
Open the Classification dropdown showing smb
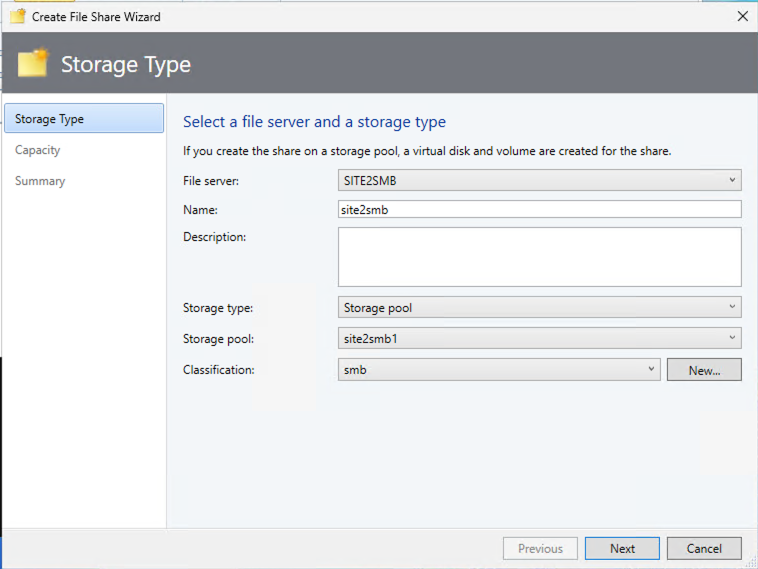(x=499, y=369)
